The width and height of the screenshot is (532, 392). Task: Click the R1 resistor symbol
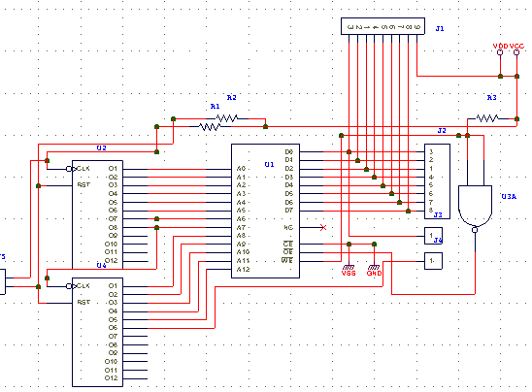pyautogui.click(x=210, y=127)
